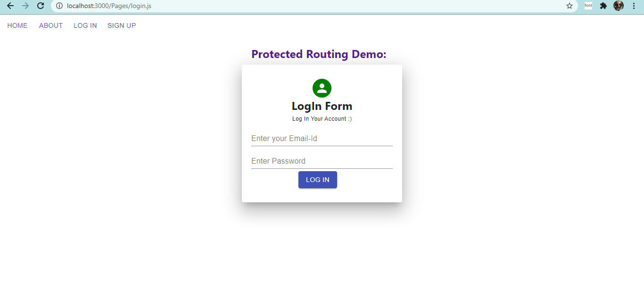Bookmark the page with the star icon
Viewport: 644px width, 299px height.
point(570,6)
